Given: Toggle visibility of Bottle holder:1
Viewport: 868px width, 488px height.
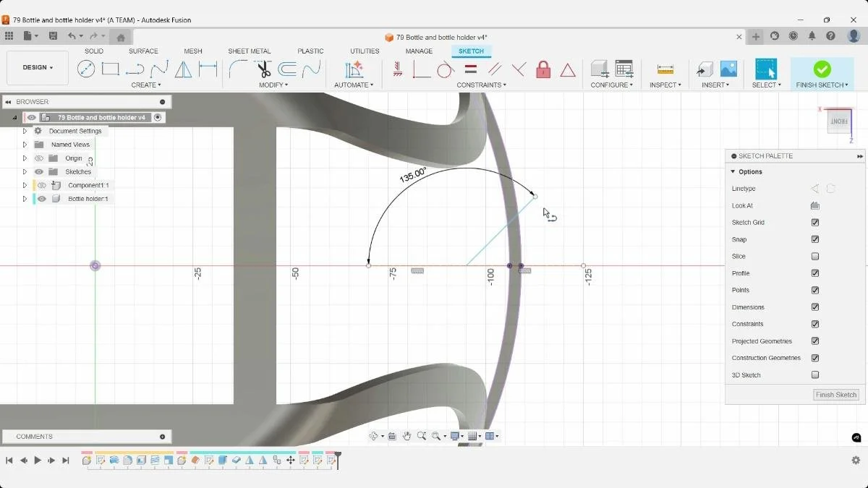Looking at the screenshot, I should 42,199.
